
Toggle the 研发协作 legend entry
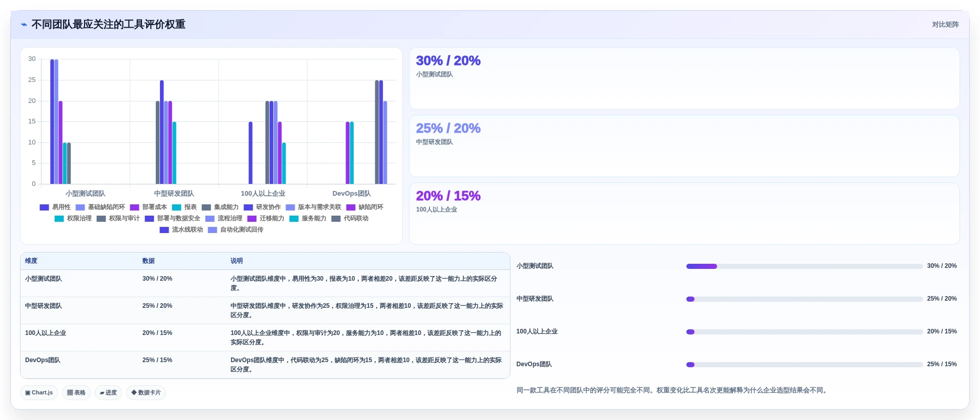pos(262,207)
